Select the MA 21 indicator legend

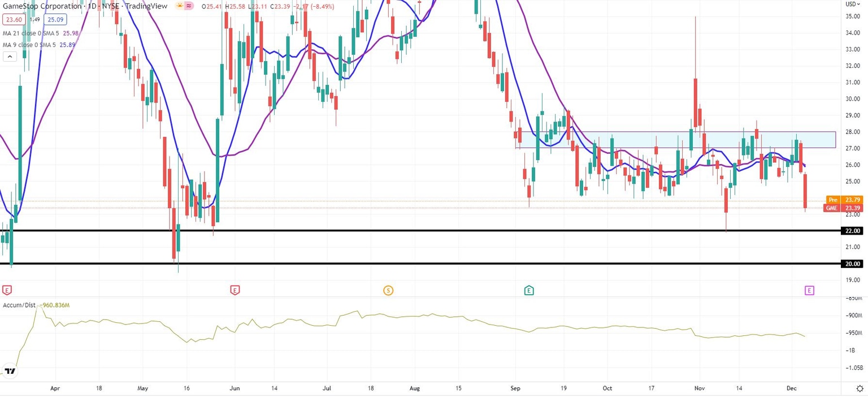point(39,33)
